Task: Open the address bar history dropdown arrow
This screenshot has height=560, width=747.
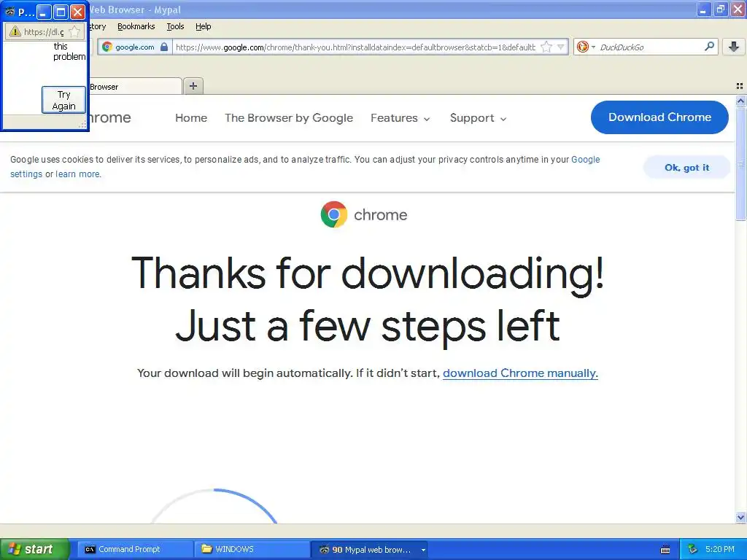Action: click(561, 47)
